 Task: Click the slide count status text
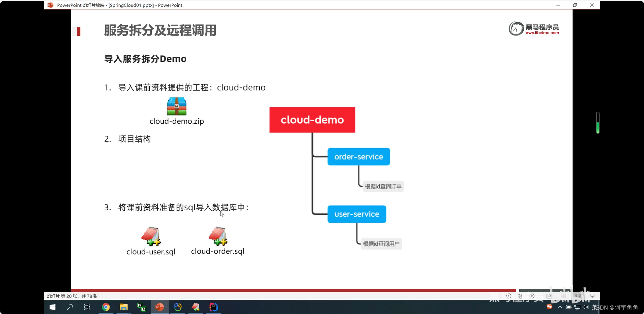(72, 296)
